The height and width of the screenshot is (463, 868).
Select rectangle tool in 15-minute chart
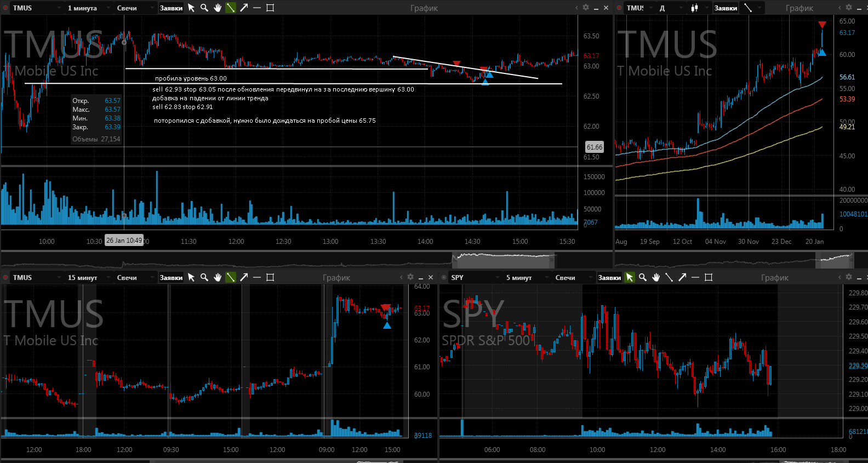pos(270,277)
